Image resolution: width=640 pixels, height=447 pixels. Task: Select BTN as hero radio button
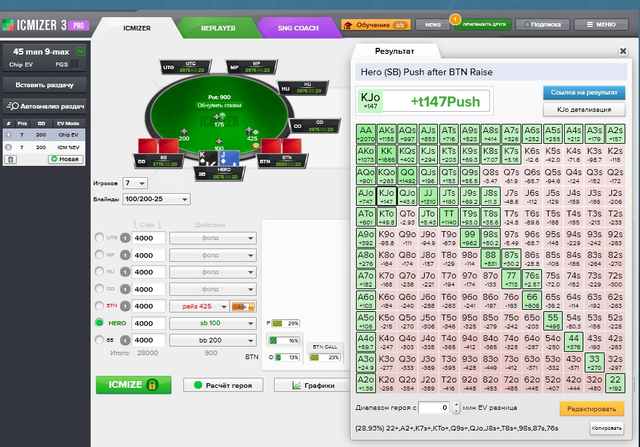point(99,306)
